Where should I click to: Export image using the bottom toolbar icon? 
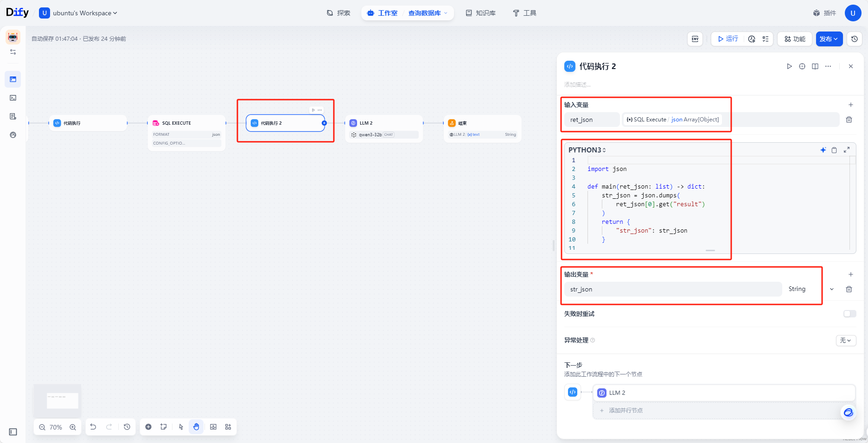(213, 427)
